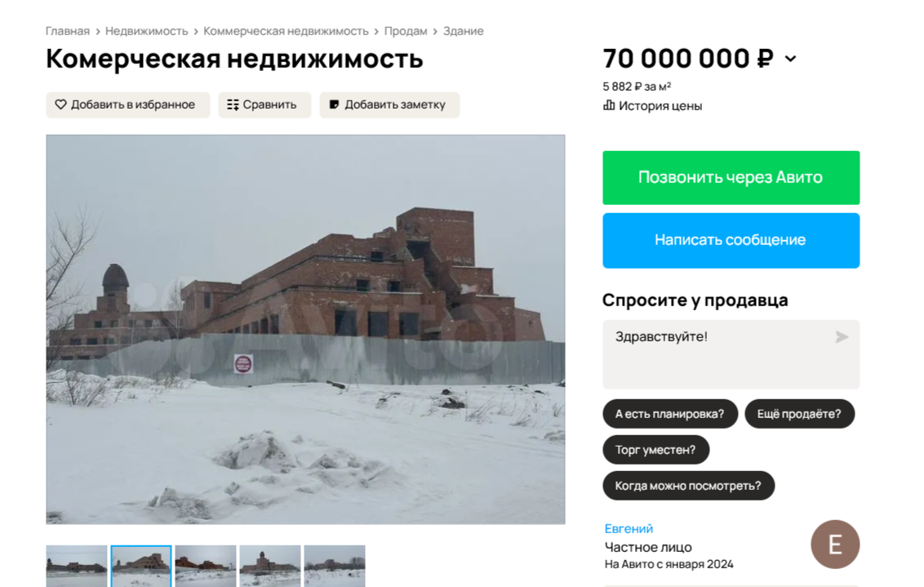Select the quick question А есть планировка?
The image size is (924, 587).
click(670, 414)
